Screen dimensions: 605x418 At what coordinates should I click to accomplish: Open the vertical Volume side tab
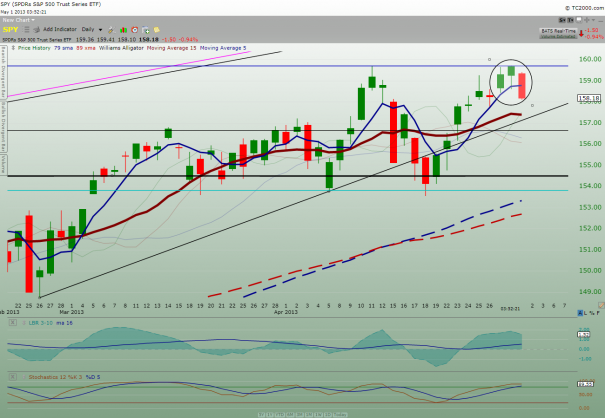[x=3, y=165]
